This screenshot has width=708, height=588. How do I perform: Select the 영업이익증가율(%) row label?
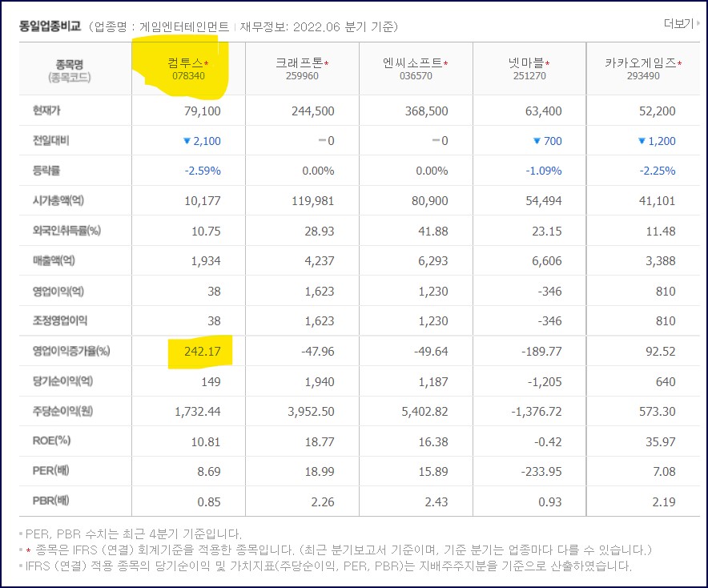point(71,351)
